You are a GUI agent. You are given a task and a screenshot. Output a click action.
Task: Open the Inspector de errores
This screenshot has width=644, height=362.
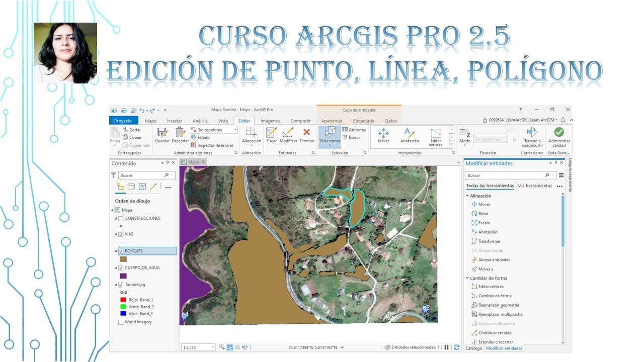pos(212,145)
